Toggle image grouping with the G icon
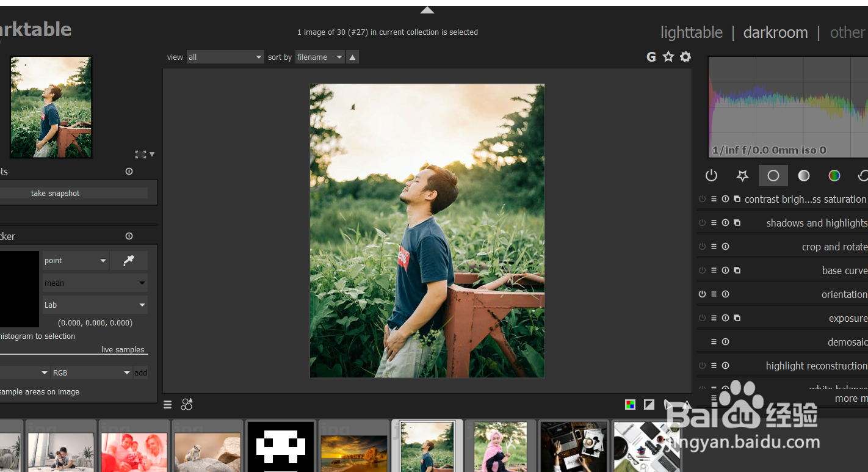Screen dimensions: 868x472 click(651, 57)
